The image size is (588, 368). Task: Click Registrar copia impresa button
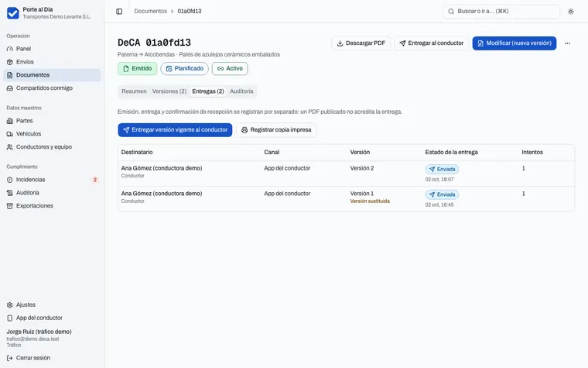pyautogui.click(x=276, y=130)
